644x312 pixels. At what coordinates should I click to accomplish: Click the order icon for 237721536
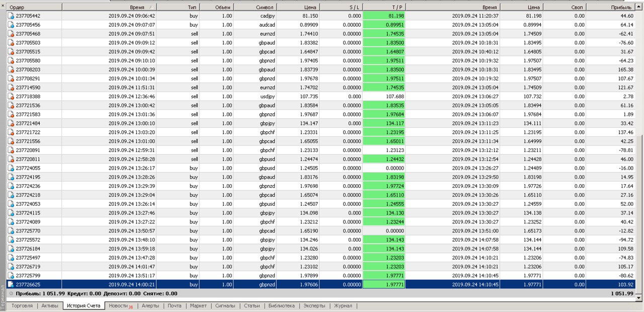[x=11, y=105]
